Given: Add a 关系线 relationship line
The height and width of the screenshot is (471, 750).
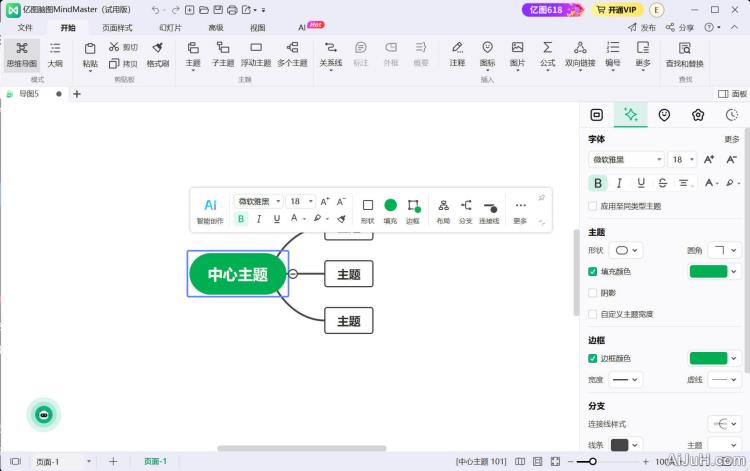Looking at the screenshot, I should (331, 55).
